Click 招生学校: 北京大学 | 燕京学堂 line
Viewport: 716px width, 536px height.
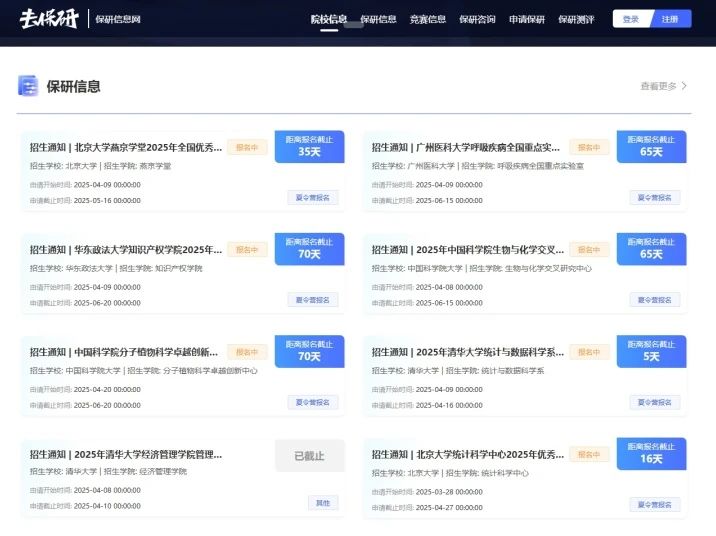tap(100, 166)
